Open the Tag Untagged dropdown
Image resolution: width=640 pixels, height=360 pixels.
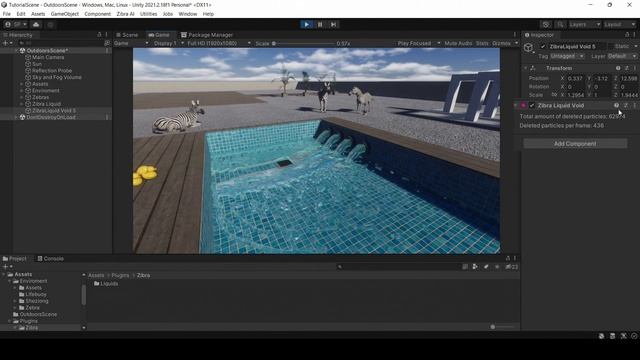[567, 56]
